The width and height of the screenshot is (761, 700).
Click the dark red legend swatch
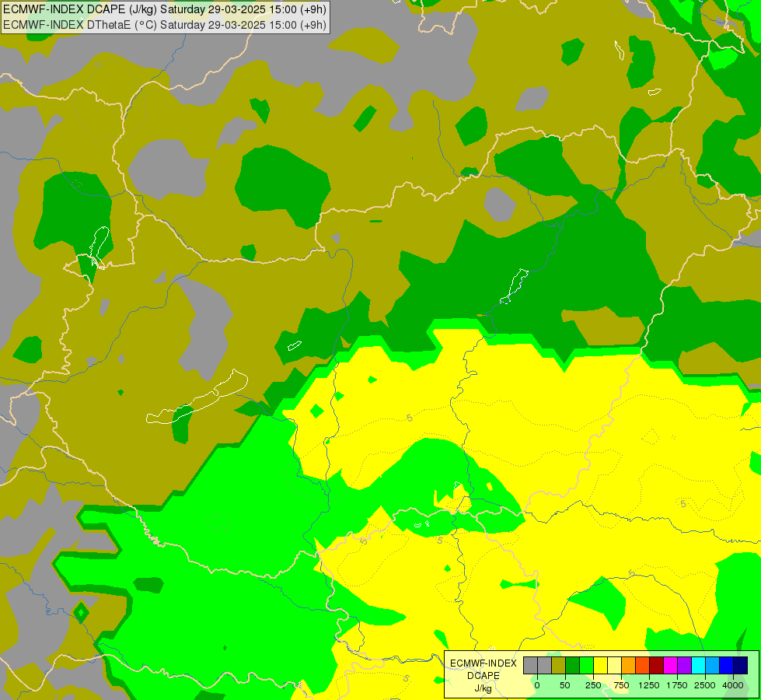point(657,665)
